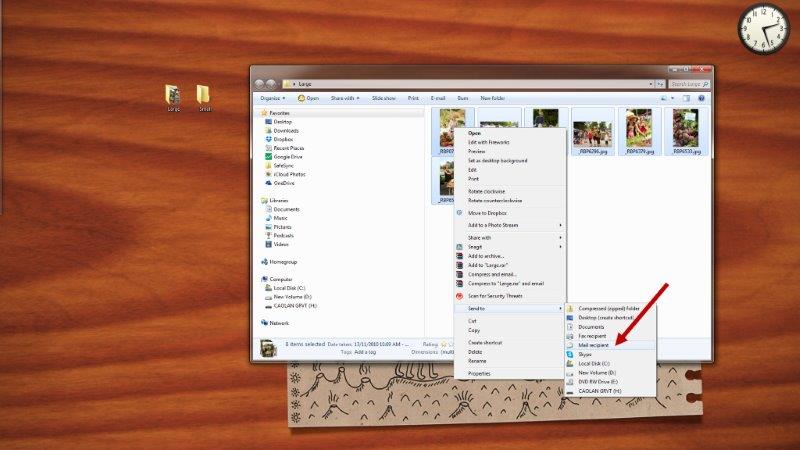800x450 pixels.
Task: Open the Organize dropdown menu
Action: coord(272,98)
